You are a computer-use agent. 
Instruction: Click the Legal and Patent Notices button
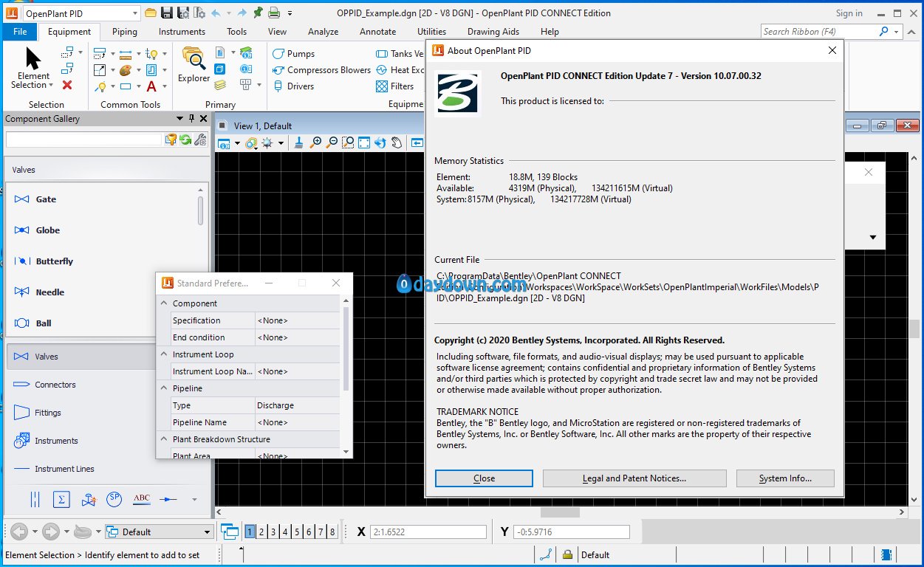tap(634, 478)
